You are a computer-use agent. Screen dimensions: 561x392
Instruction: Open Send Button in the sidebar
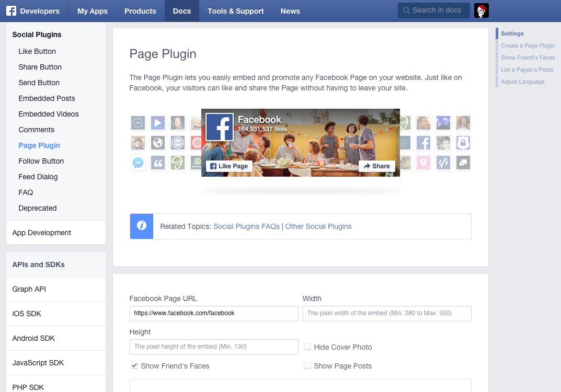coord(39,83)
